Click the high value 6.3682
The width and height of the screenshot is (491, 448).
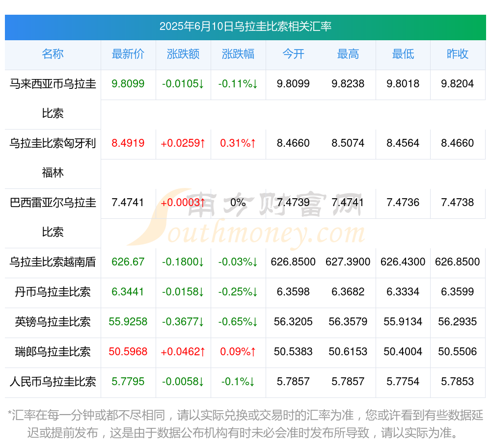tap(348, 291)
